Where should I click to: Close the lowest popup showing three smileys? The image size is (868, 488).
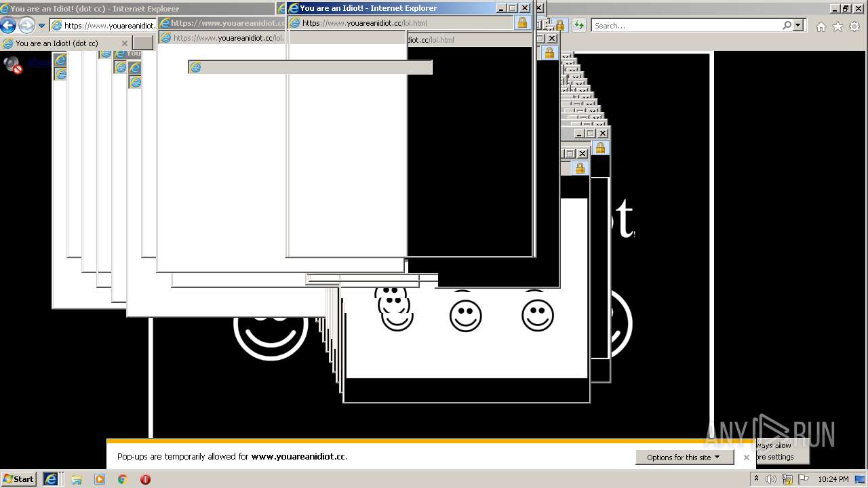(583, 154)
